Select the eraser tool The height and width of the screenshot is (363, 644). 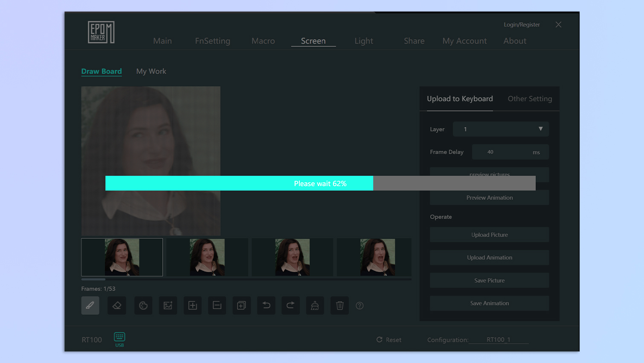click(x=117, y=305)
